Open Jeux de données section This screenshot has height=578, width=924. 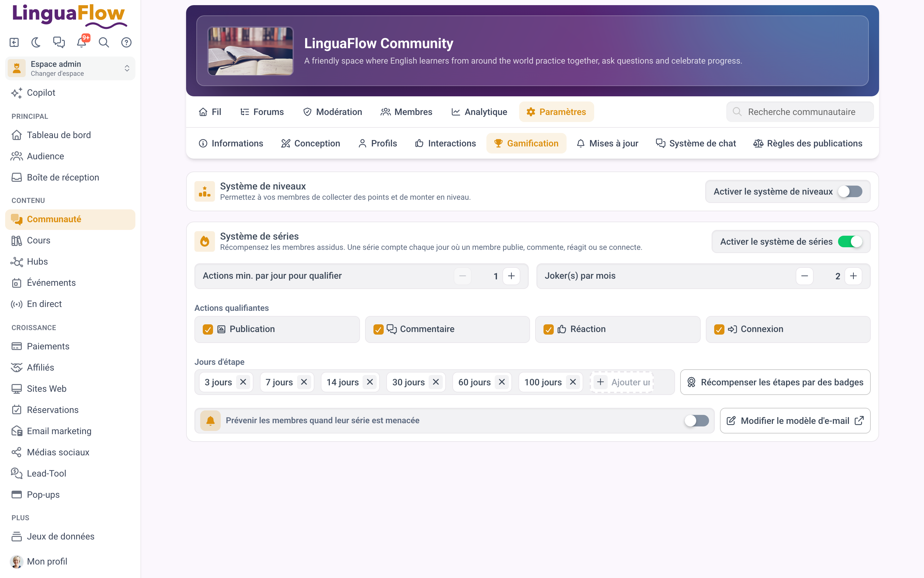coord(70,536)
